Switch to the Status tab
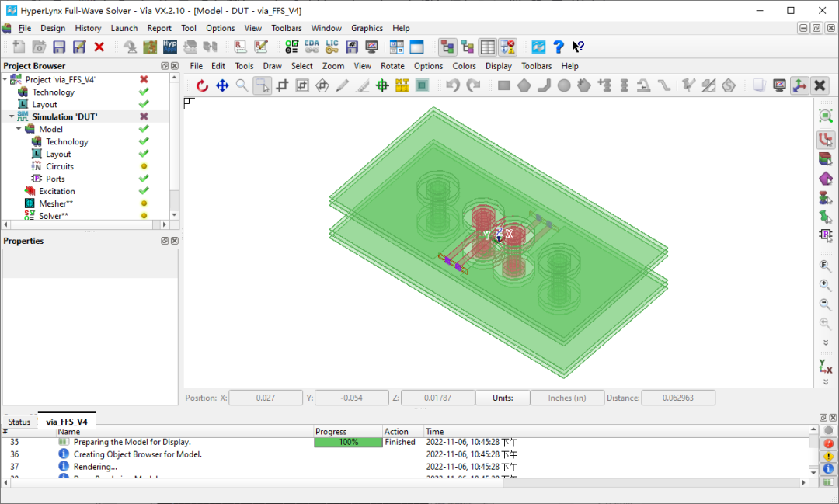This screenshot has width=839, height=504. click(19, 422)
